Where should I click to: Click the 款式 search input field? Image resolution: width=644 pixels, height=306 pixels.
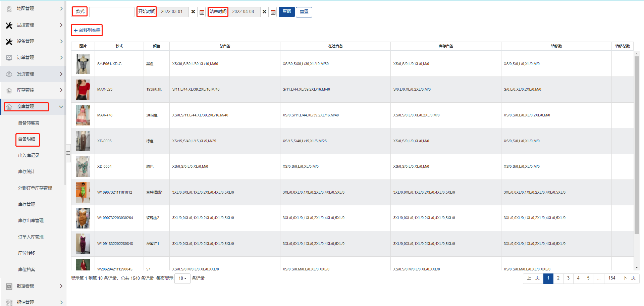(x=112, y=12)
